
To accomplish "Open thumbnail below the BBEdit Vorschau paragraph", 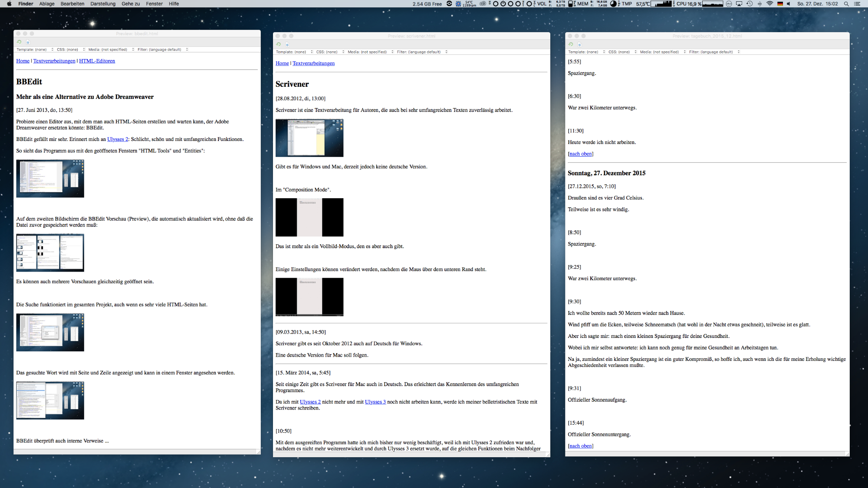I will (50, 253).
